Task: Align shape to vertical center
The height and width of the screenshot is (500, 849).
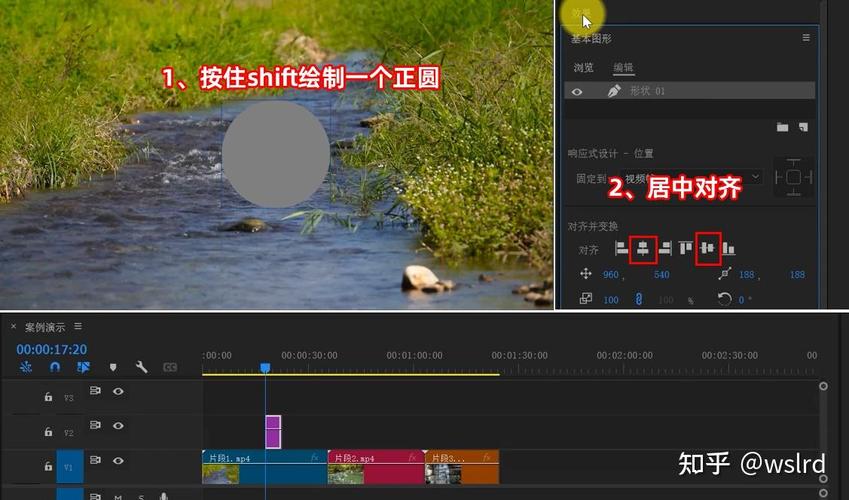Action: 707,249
